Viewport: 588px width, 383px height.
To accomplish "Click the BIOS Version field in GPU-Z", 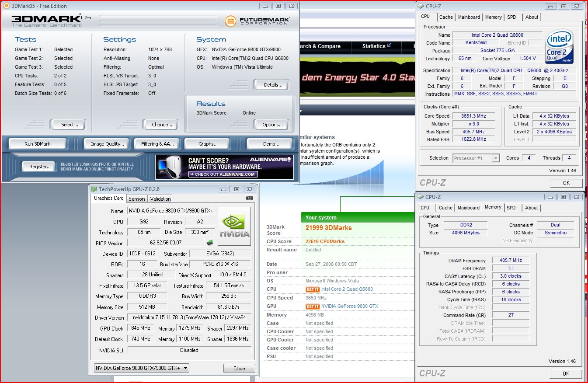I will [166, 243].
